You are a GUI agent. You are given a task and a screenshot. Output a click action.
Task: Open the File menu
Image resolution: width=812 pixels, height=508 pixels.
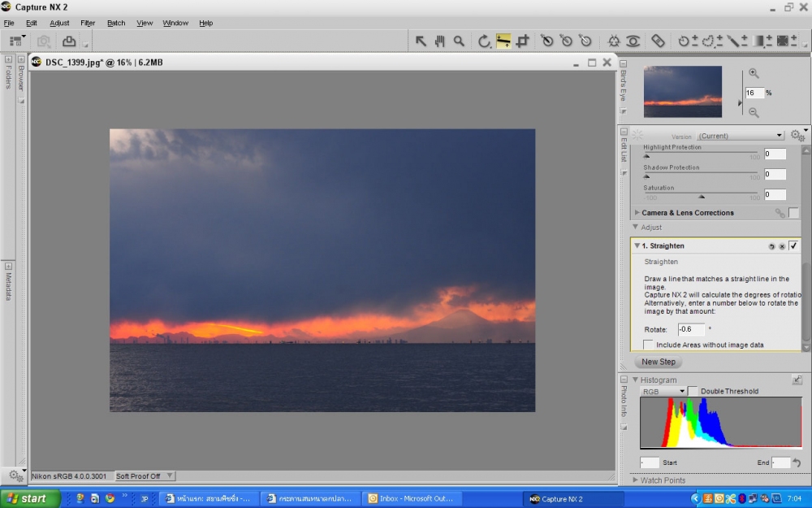coord(9,23)
